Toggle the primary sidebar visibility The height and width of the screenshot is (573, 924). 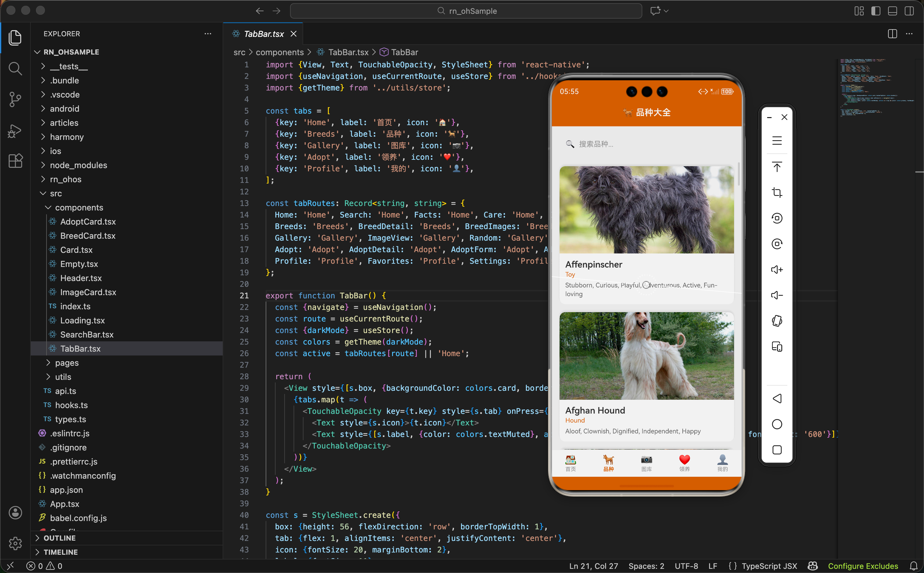click(876, 11)
